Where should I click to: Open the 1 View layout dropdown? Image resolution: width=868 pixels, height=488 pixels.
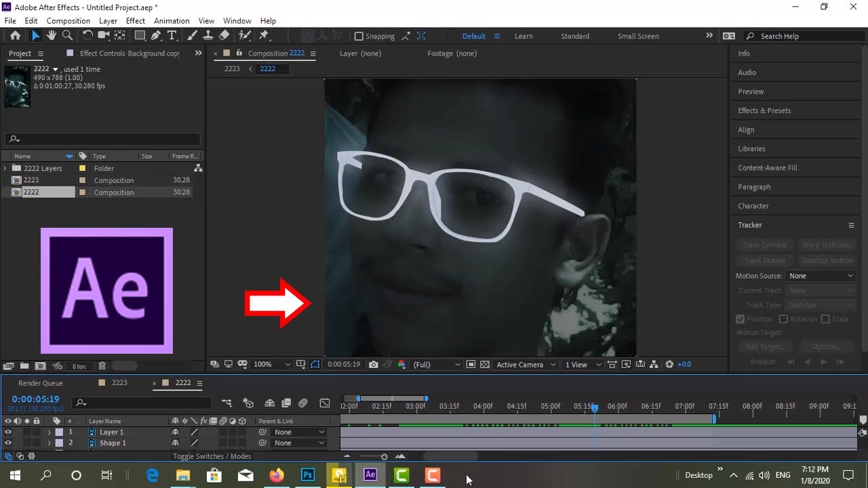tap(583, 365)
